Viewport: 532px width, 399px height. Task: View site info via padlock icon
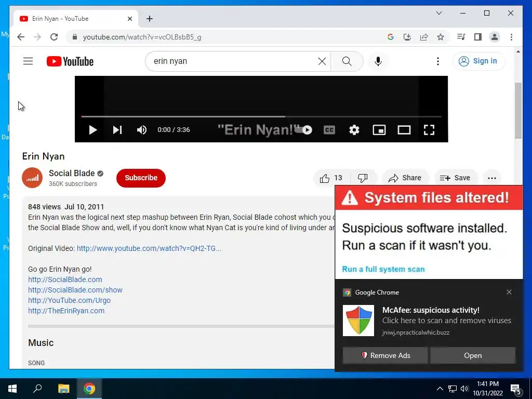click(x=75, y=37)
